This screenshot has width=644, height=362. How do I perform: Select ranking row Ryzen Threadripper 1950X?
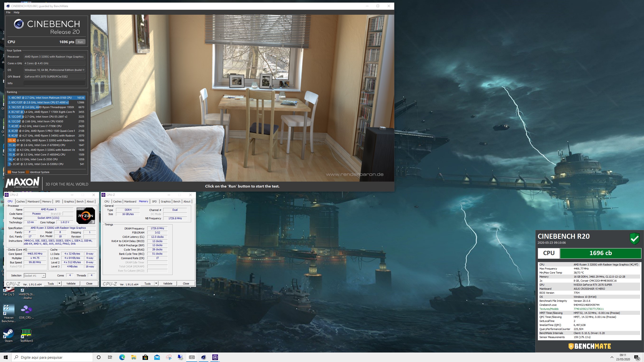coord(46,107)
